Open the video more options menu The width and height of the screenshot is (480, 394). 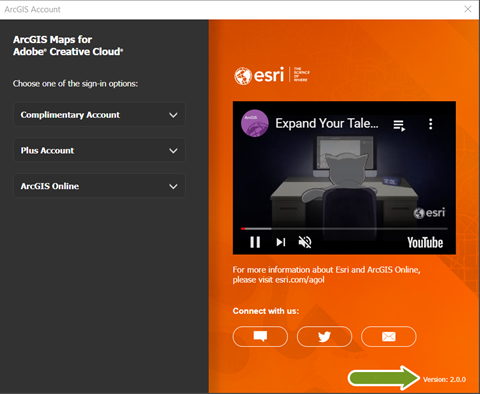[431, 124]
